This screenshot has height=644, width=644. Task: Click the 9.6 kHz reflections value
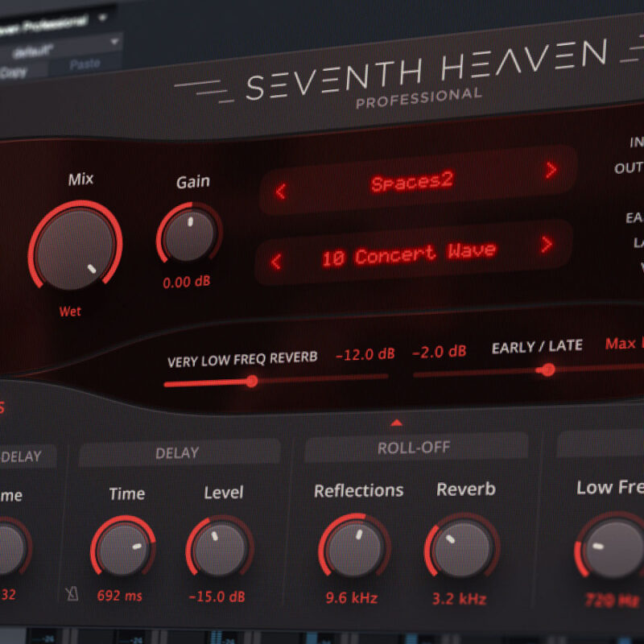352,598
